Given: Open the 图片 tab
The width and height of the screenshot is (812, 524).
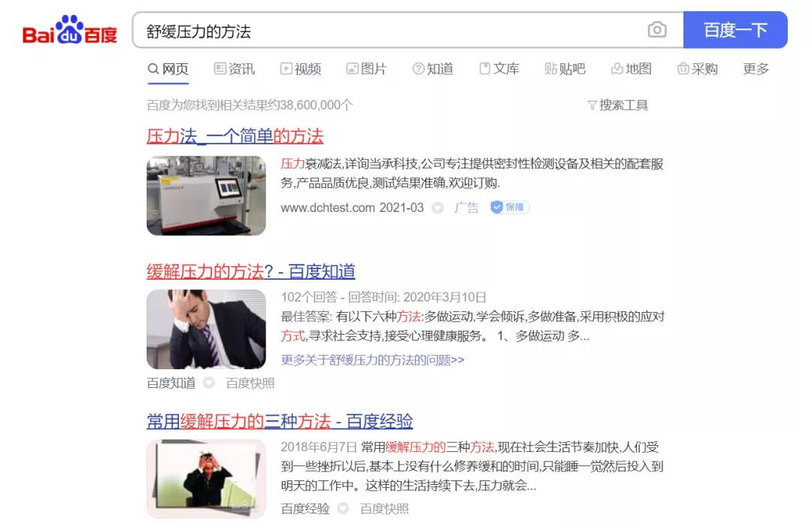Looking at the screenshot, I should click(367, 68).
